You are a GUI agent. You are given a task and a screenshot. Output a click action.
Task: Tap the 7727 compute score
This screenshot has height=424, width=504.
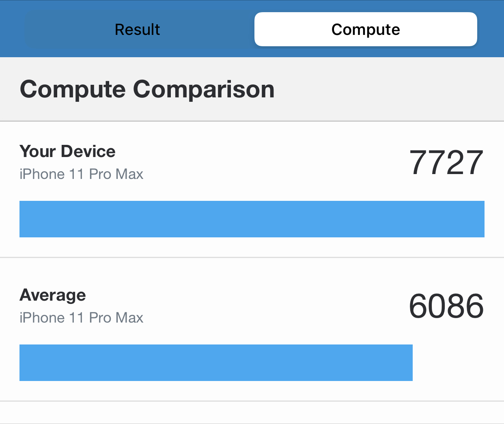446,163
